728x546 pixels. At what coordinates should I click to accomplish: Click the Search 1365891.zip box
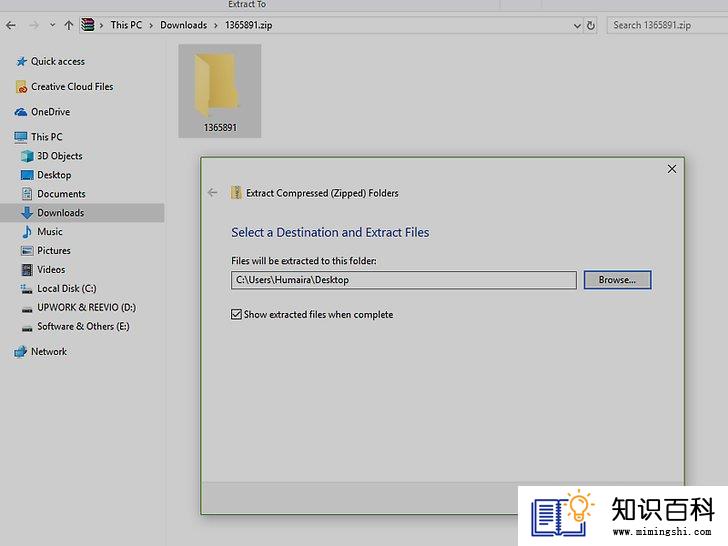668,25
